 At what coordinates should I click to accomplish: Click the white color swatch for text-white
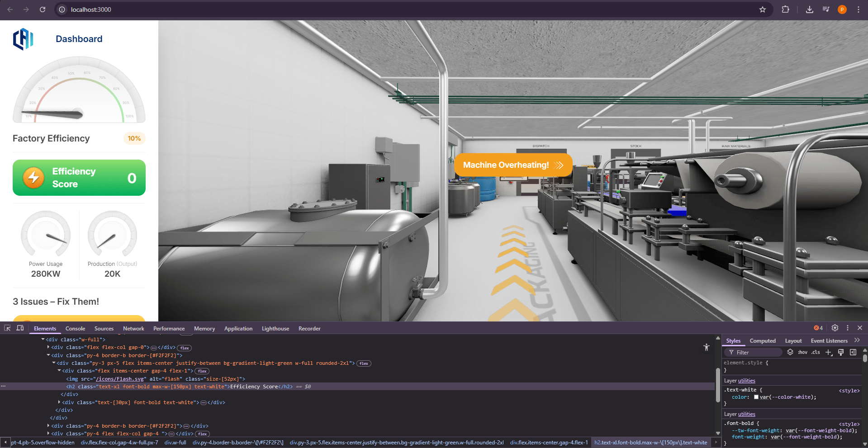756,397
